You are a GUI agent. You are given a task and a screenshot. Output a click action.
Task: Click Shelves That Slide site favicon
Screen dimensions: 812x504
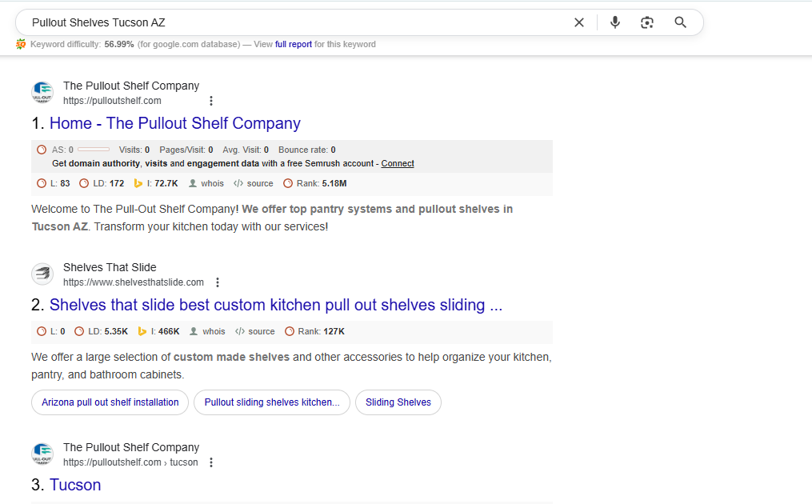click(x=42, y=274)
